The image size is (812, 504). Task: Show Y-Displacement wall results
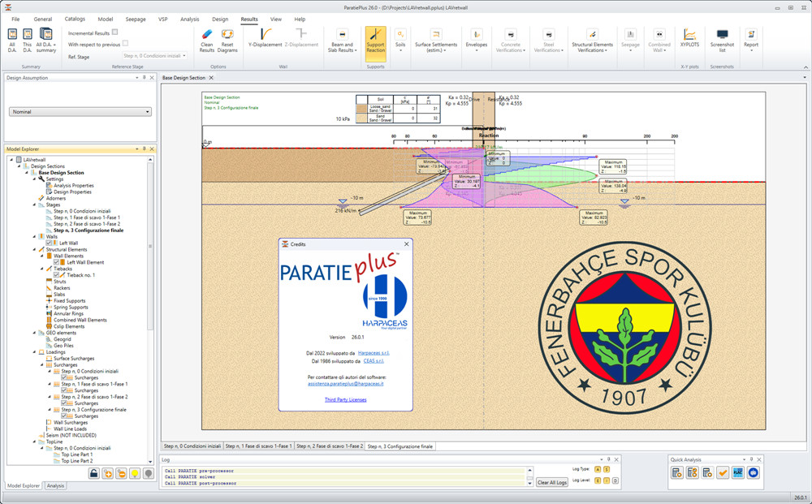pyautogui.click(x=266, y=37)
